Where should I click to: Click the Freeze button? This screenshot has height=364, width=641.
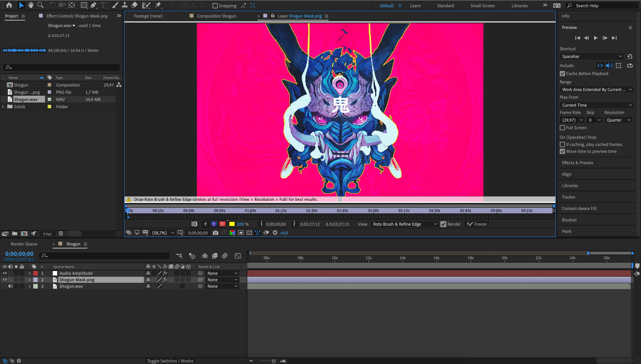pyautogui.click(x=477, y=224)
